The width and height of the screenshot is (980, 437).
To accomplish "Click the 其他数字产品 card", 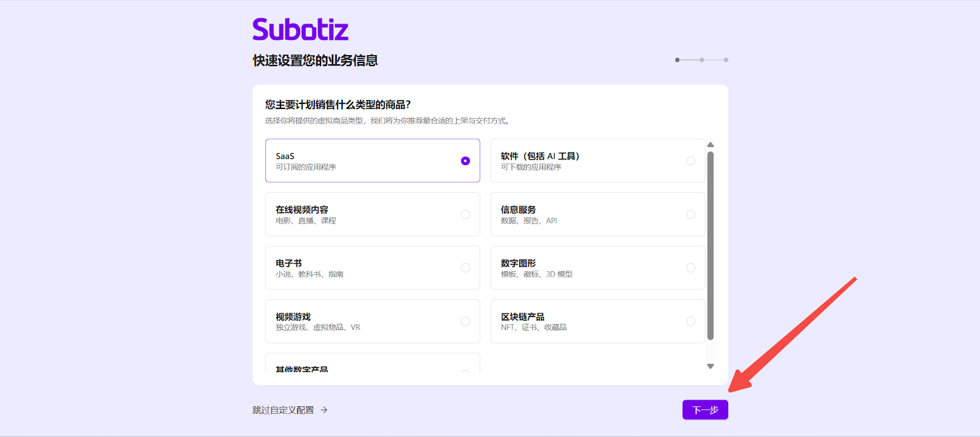I will coord(372,365).
